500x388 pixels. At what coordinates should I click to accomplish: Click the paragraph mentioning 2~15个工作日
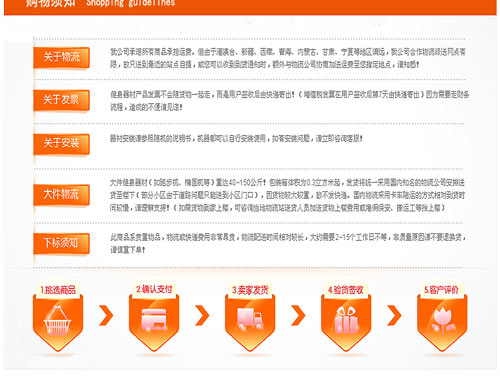288,243
